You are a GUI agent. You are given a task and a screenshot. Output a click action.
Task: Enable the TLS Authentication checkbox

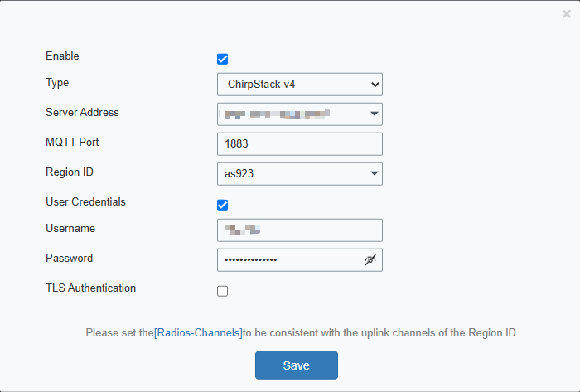[222, 291]
